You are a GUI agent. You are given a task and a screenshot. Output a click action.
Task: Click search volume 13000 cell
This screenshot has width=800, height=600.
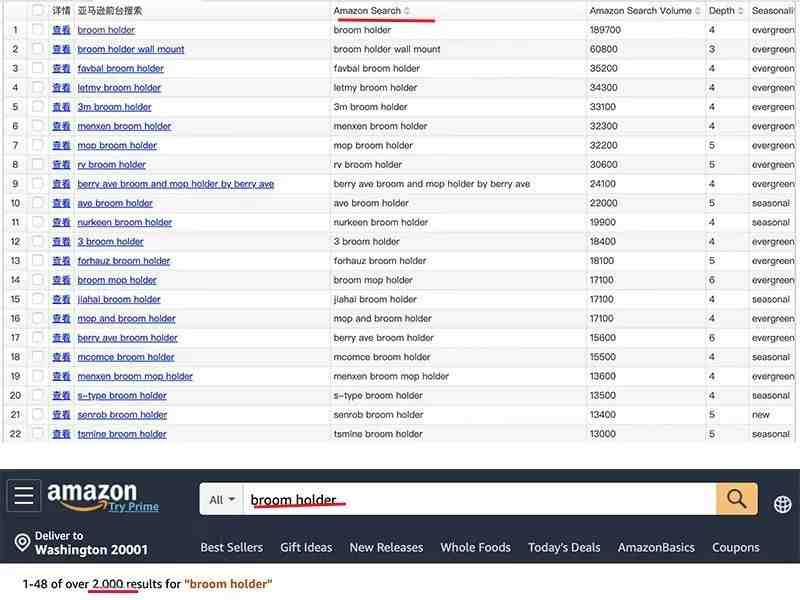[x=603, y=434]
